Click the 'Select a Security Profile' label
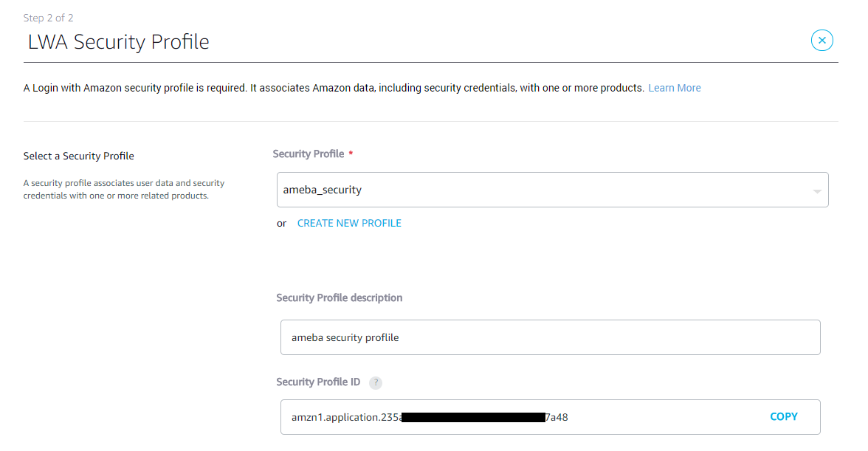The width and height of the screenshot is (868, 451). point(78,156)
